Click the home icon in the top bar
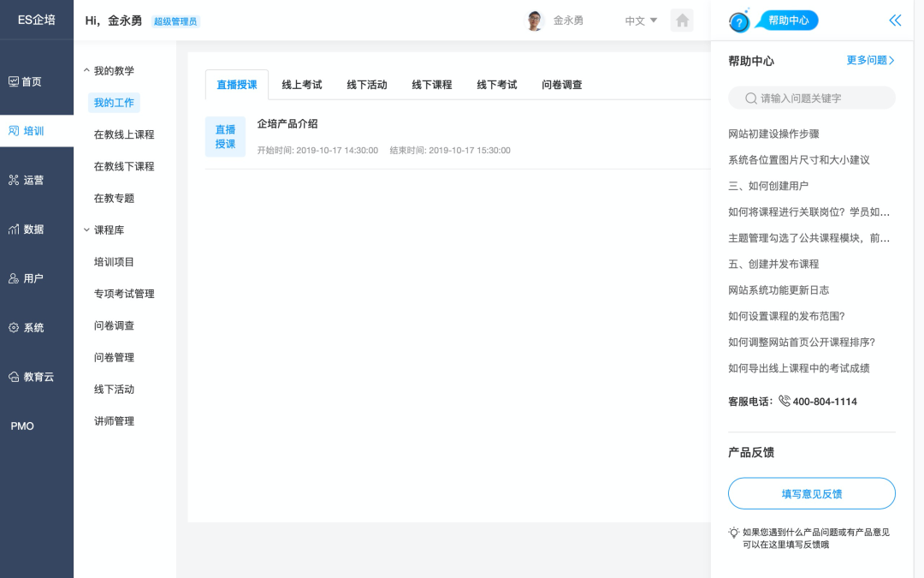Screen dimensions: 924x578 tap(682, 20)
